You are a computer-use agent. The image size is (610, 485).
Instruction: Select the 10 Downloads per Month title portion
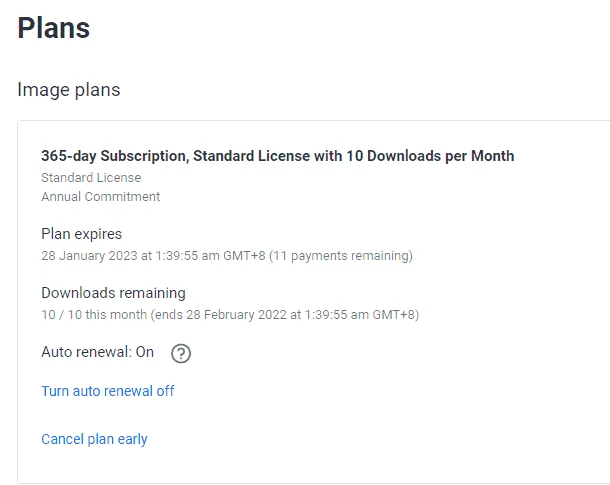tap(430, 156)
